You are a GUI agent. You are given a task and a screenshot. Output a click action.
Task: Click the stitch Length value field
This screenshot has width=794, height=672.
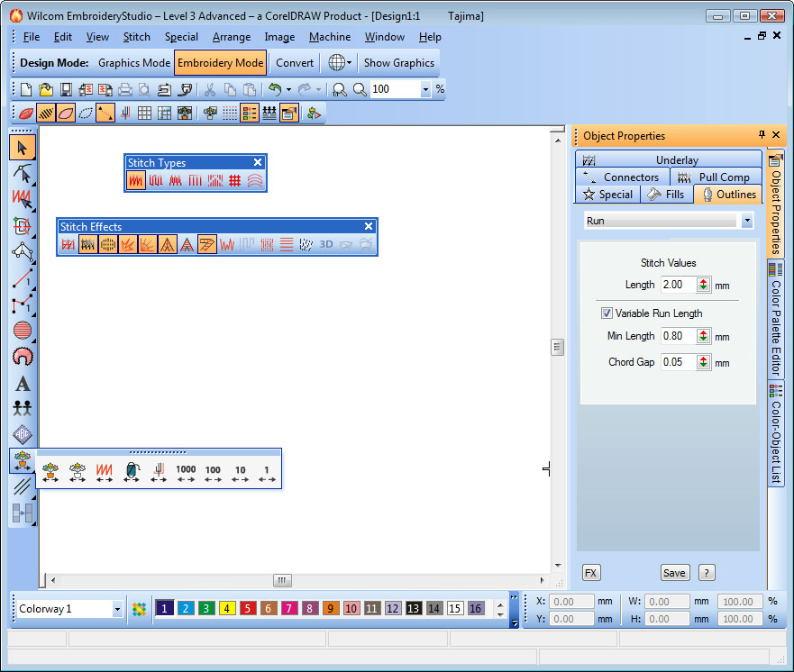tap(676, 285)
